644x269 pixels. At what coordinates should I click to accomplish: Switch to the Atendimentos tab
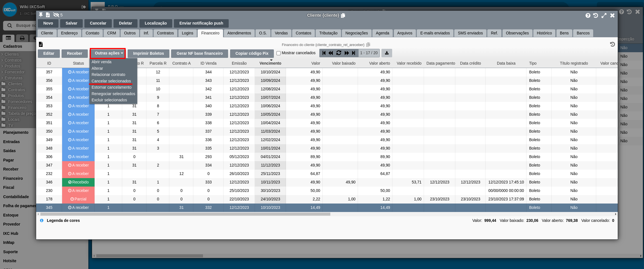pos(239,33)
